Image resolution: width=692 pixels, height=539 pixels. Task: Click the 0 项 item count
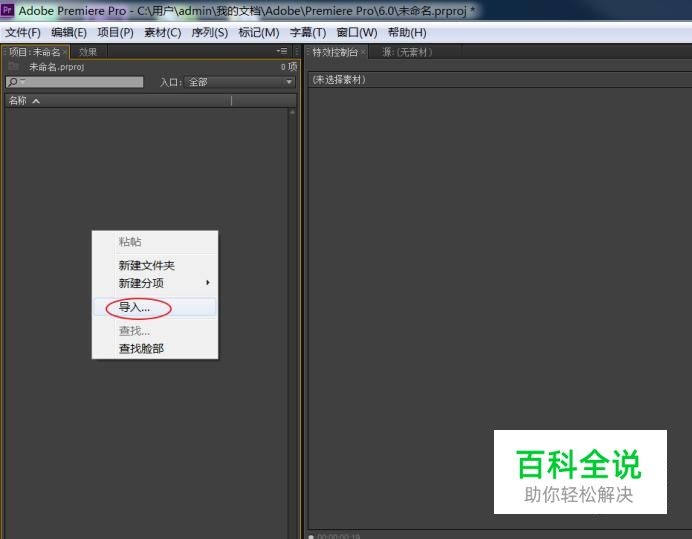coord(289,67)
